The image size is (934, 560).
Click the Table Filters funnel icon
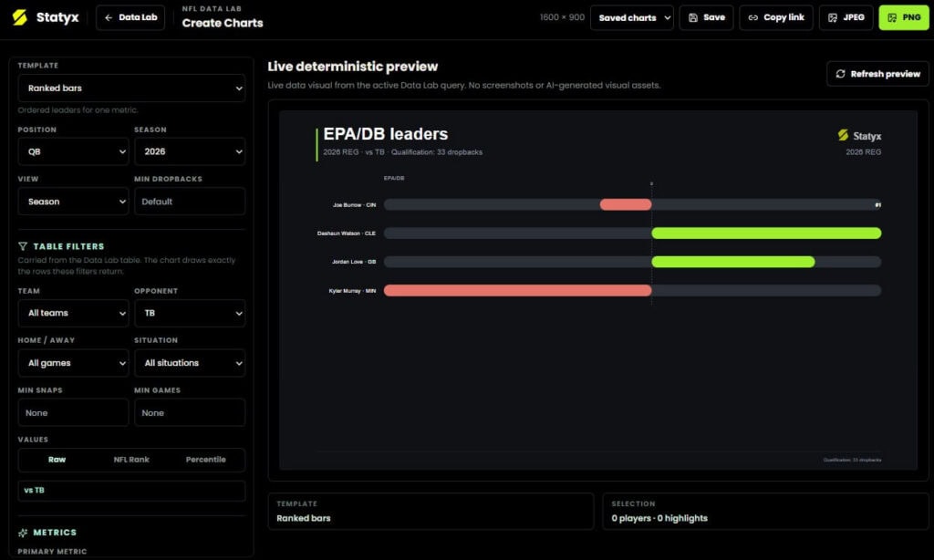pyautogui.click(x=23, y=246)
